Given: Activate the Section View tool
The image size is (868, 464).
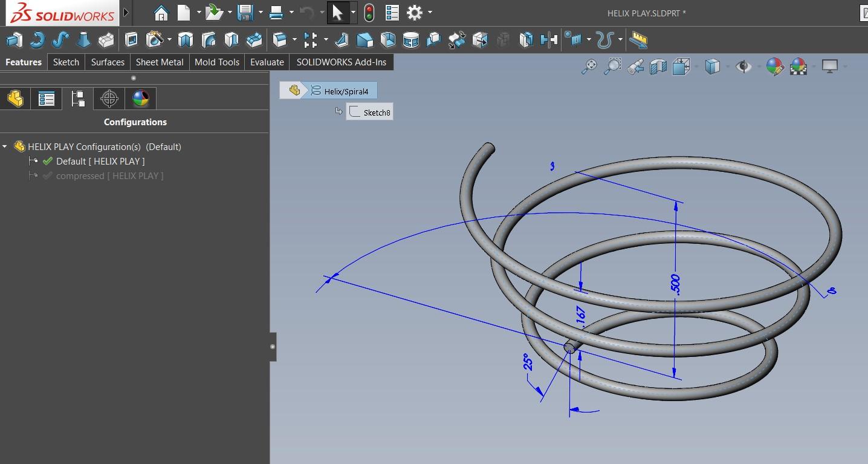Looking at the screenshot, I should click(658, 67).
